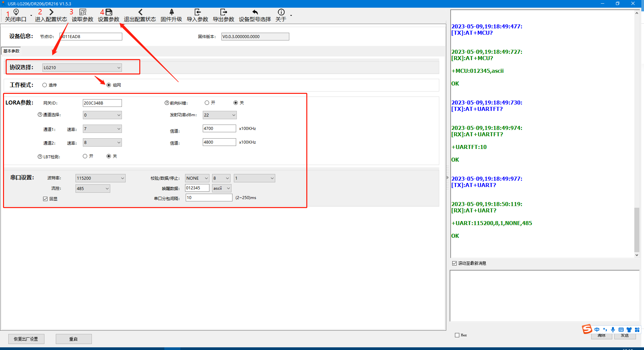The width and height of the screenshot is (644, 350).
Task: Toggle the 滚动至最新消息 checkbox
Action: (454, 264)
